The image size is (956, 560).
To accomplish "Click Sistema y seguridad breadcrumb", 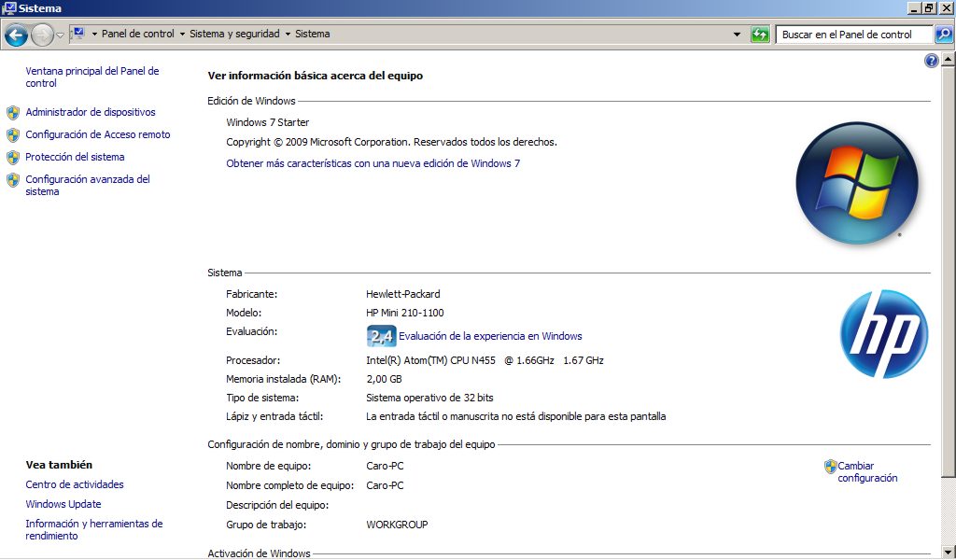I will (234, 35).
